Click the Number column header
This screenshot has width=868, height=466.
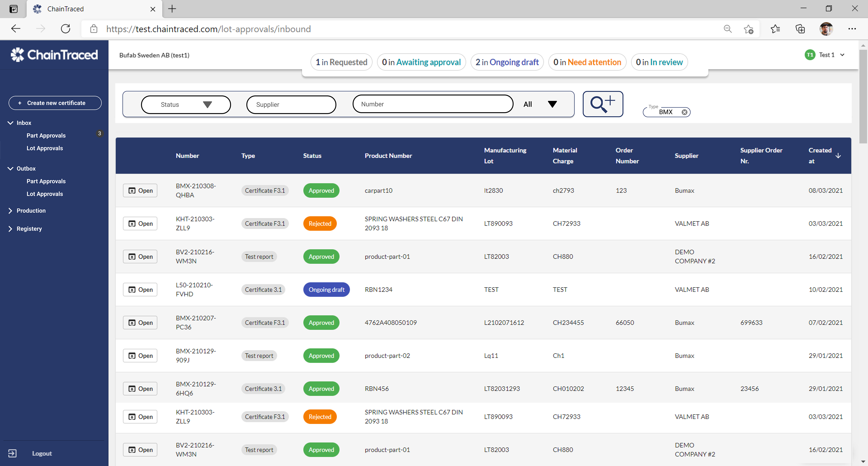(187, 155)
